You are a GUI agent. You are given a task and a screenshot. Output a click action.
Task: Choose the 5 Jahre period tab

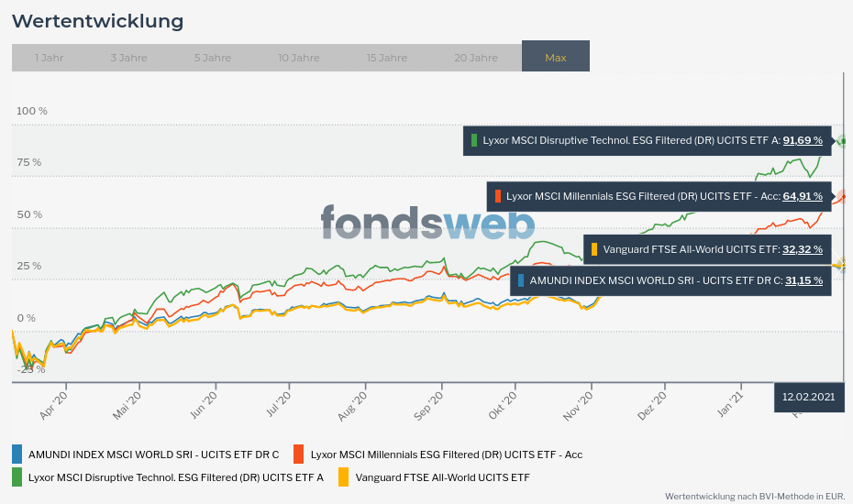pos(213,57)
